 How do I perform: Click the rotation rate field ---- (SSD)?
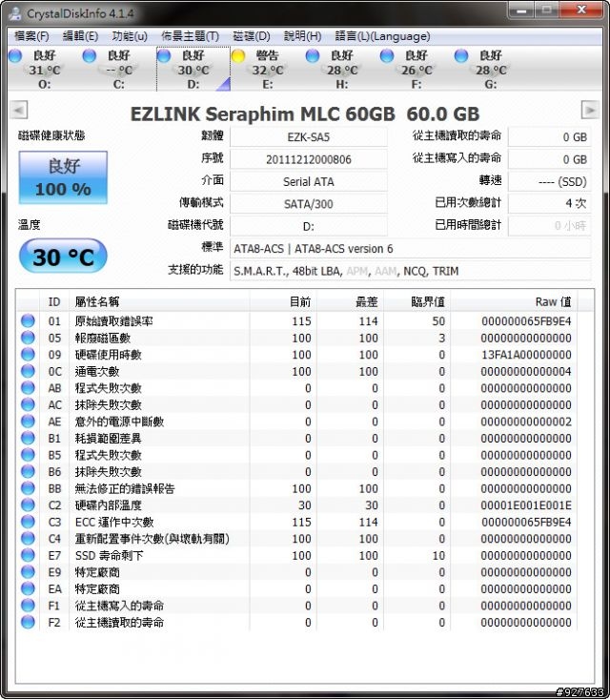549,182
